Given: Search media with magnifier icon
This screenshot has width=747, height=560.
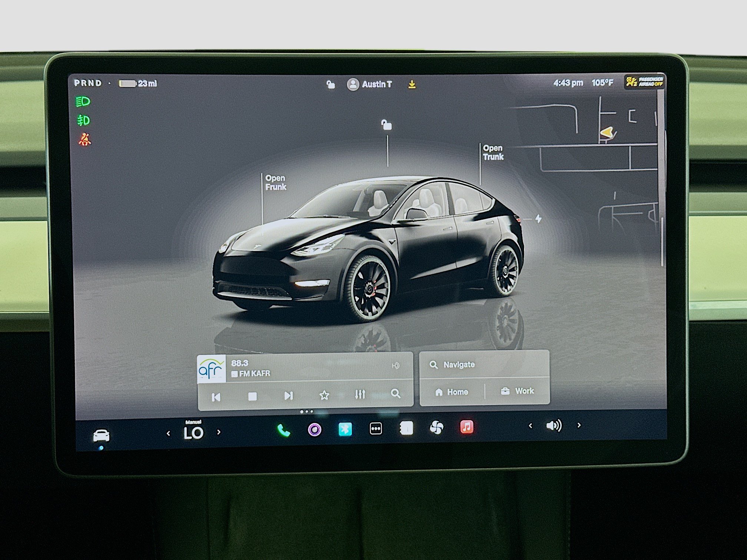Looking at the screenshot, I should click(x=396, y=393).
